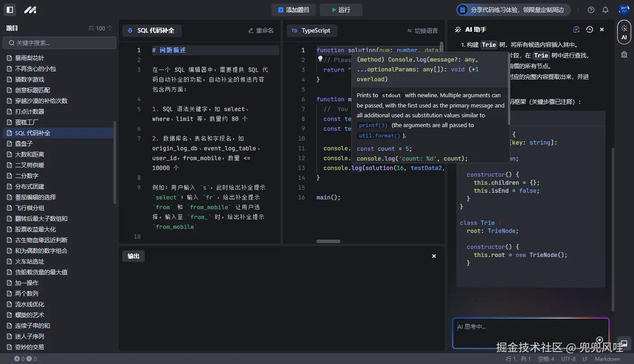The image size is (634, 364).
Task: Click the debug bug icon on right sidebar
Action: click(624, 54)
